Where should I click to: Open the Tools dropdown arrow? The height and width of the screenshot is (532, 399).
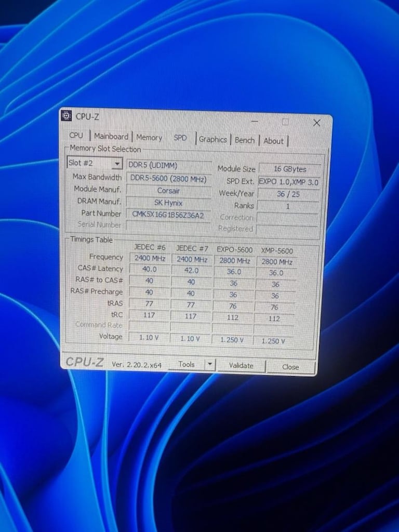[210, 364]
